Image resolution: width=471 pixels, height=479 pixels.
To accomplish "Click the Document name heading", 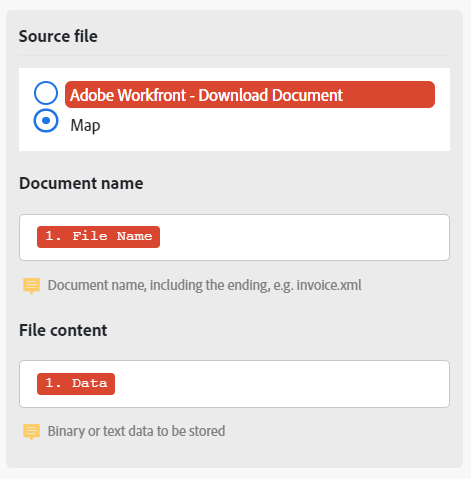I will [x=81, y=183].
